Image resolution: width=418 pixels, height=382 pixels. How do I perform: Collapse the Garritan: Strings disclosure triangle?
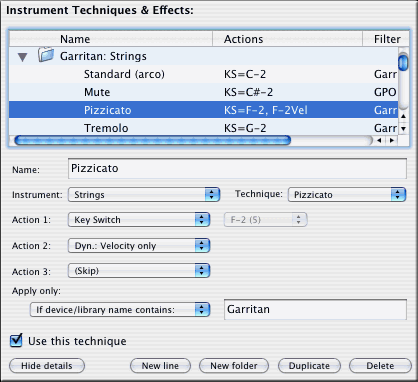pyautogui.click(x=23, y=57)
